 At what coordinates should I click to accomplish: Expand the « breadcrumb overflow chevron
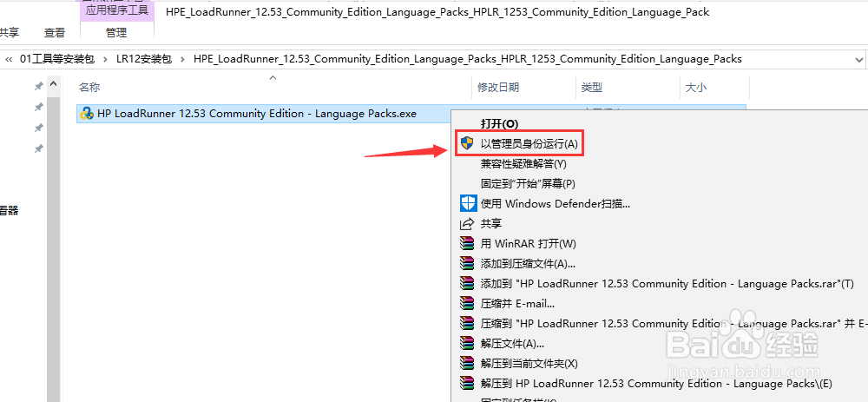9,59
